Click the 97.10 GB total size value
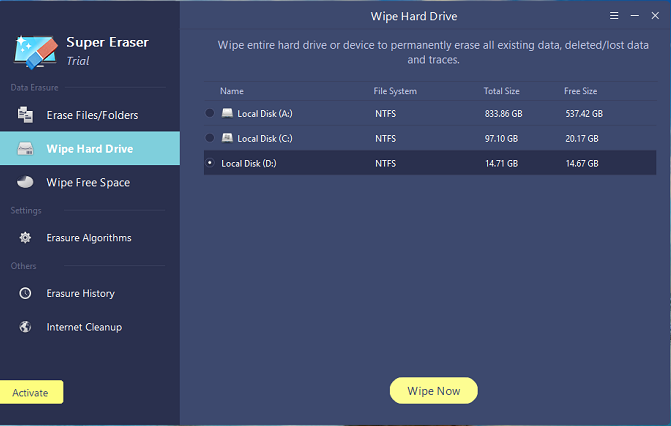The width and height of the screenshot is (671, 426). (x=501, y=139)
